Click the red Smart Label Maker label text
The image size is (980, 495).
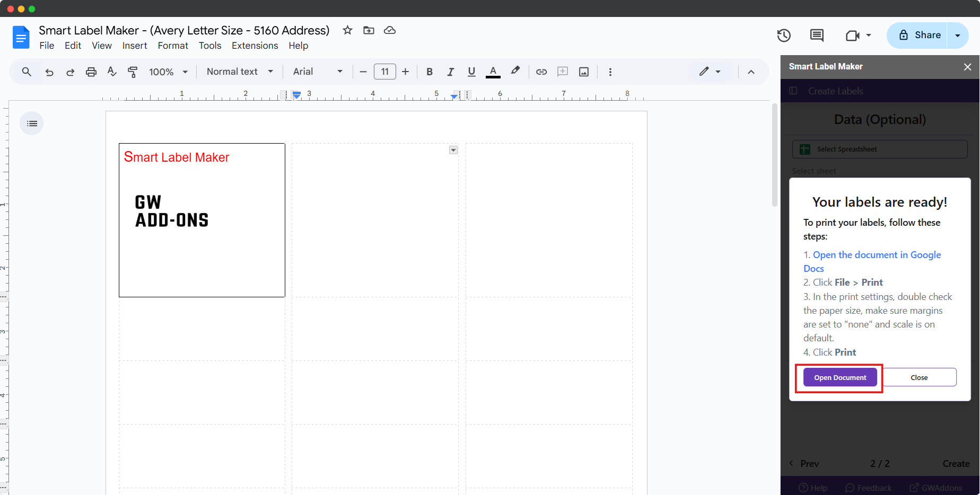tap(177, 157)
